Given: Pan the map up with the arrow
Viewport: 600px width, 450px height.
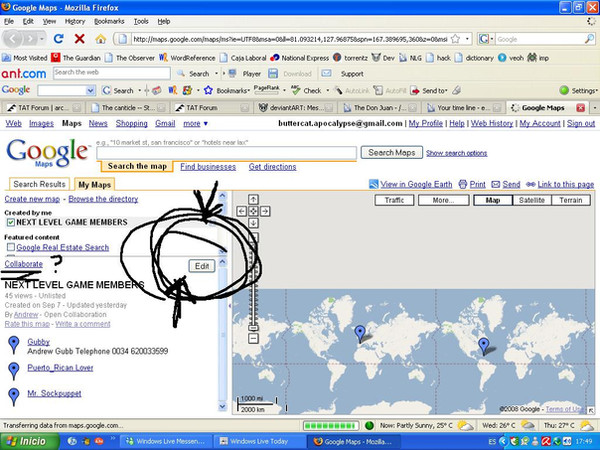Looking at the screenshot, I should pos(253,199).
